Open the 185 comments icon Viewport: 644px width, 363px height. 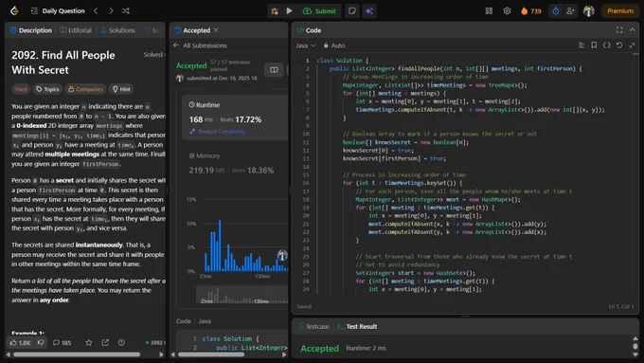pos(62,342)
